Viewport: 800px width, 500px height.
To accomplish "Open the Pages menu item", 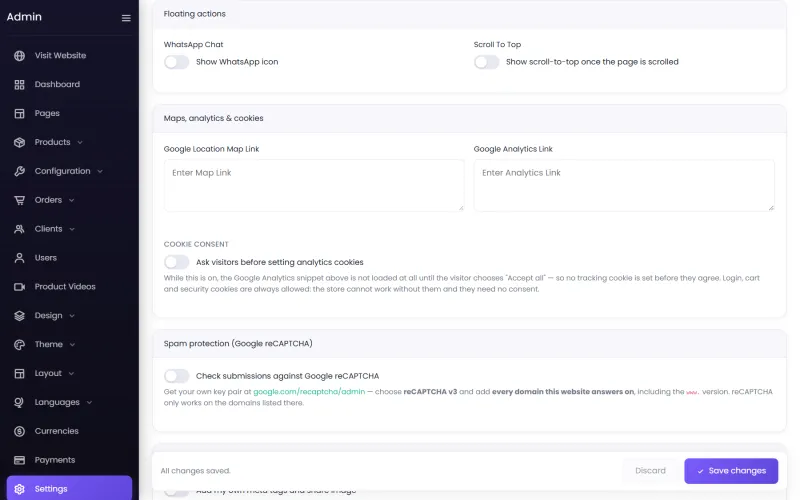I will click(x=69, y=113).
